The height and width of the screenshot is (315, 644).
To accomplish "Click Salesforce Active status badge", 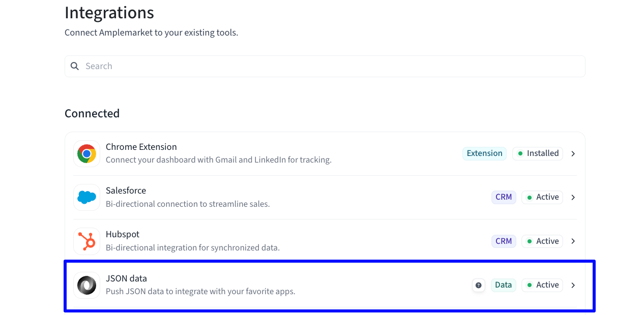I will pos(542,197).
